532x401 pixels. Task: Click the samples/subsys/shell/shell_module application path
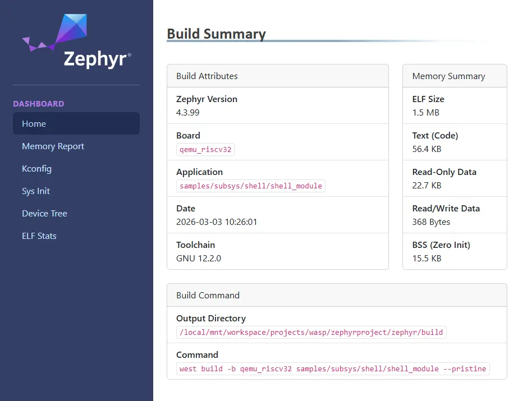pyautogui.click(x=250, y=186)
